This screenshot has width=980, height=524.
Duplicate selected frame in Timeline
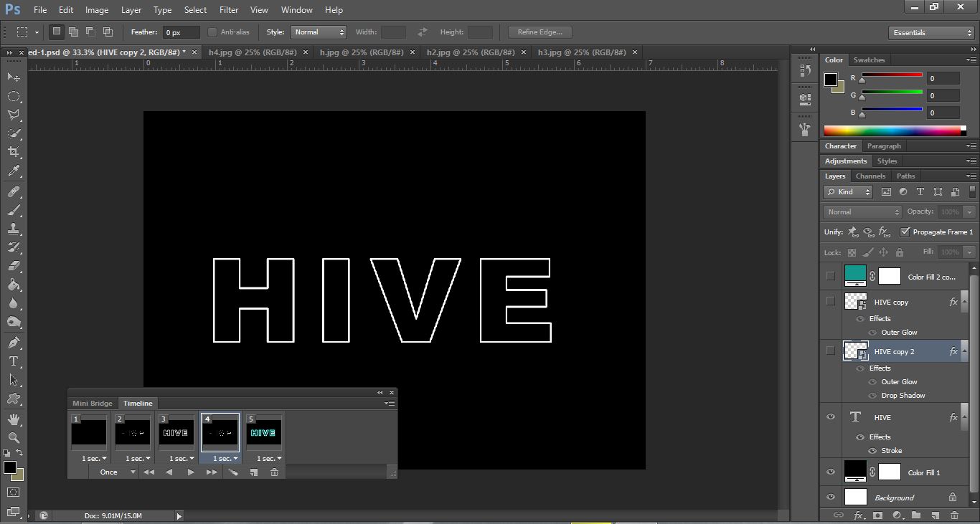[254, 472]
